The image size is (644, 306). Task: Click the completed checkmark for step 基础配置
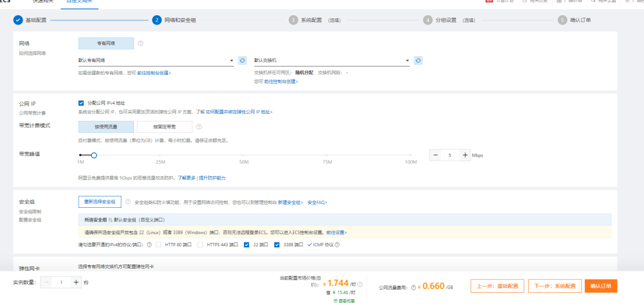point(18,20)
